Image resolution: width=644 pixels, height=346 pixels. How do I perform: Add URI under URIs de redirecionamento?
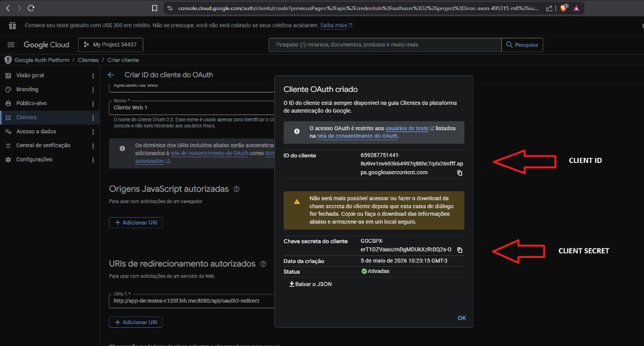(x=136, y=322)
